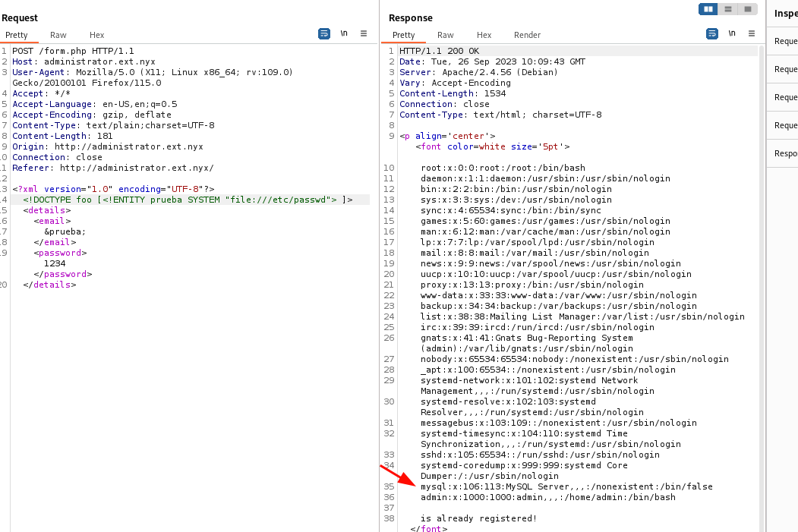
Task: Toggle show newlines (\n) in Request pane
Action: coord(344,33)
